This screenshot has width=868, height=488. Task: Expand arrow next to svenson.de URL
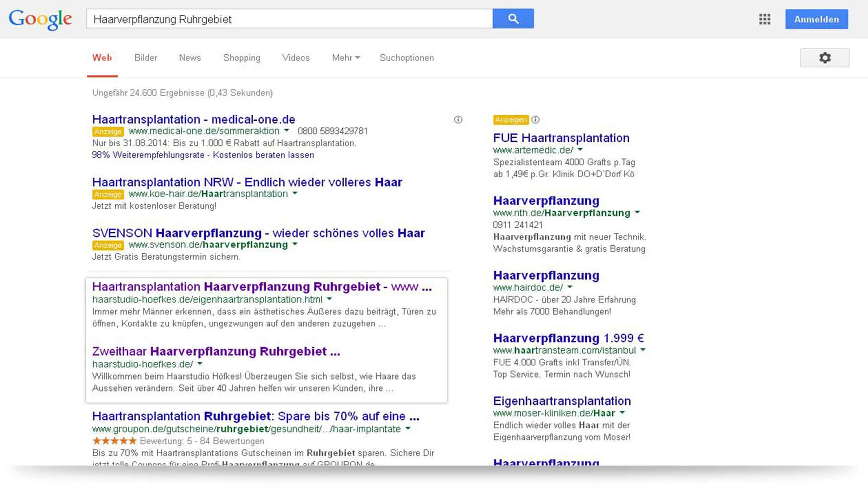click(295, 244)
